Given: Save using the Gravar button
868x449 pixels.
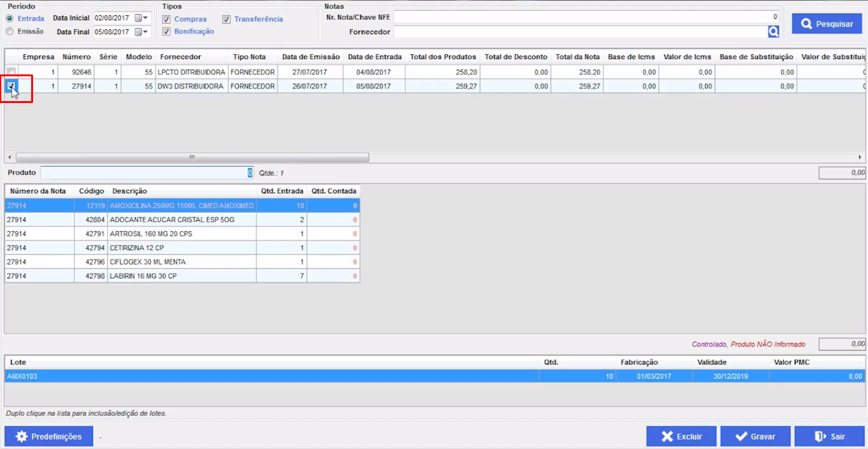Looking at the screenshot, I should coord(755,436).
